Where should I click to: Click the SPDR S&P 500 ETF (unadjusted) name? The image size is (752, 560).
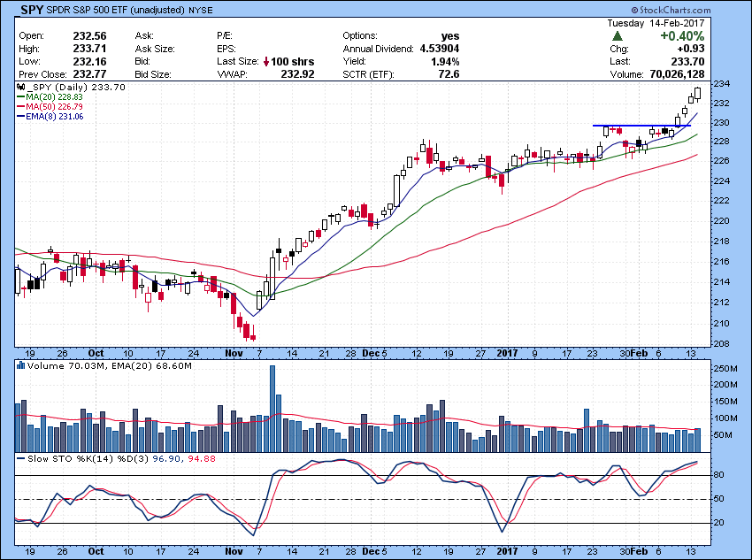tap(116, 10)
